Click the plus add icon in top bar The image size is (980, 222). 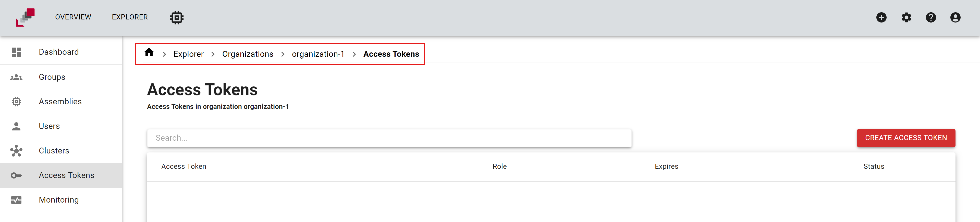(881, 17)
